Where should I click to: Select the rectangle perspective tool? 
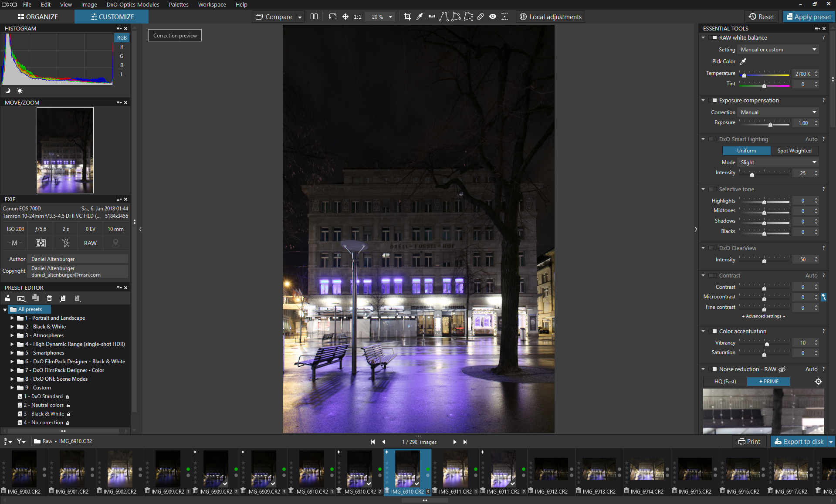pos(456,17)
